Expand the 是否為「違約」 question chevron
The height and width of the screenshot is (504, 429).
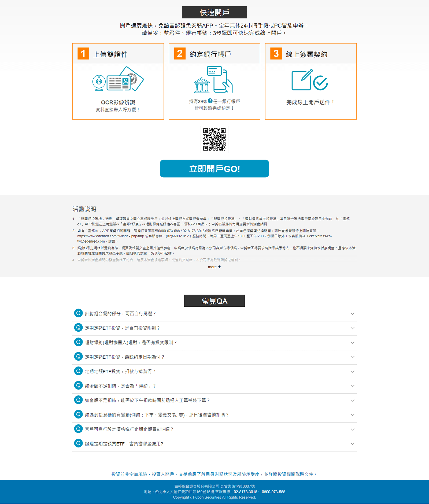click(x=352, y=386)
